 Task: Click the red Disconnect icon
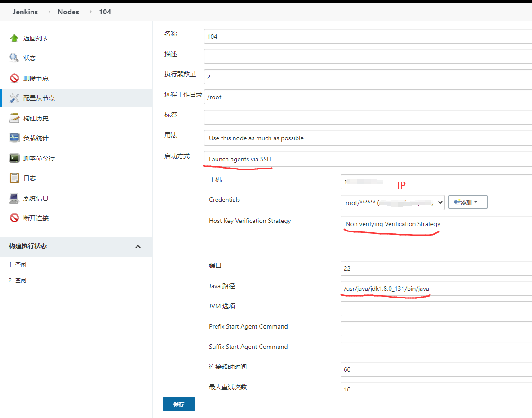pyautogui.click(x=14, y=218)
